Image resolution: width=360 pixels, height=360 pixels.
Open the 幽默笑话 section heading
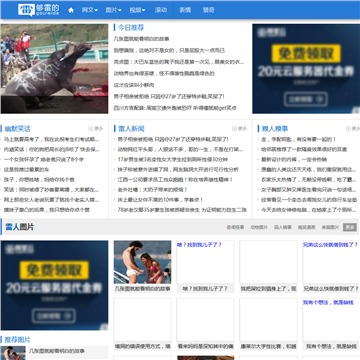[x=17, y=129]
